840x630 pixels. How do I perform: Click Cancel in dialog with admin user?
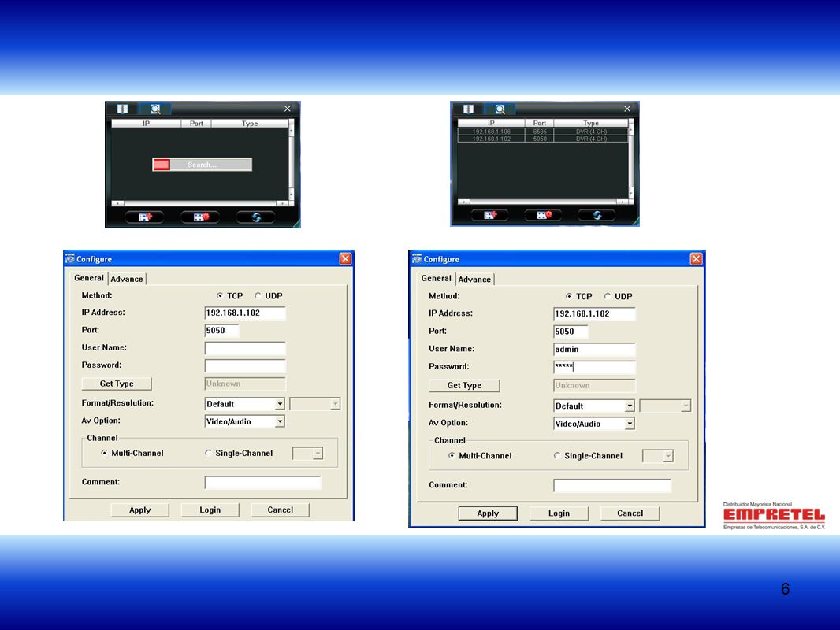coord(630,513)
